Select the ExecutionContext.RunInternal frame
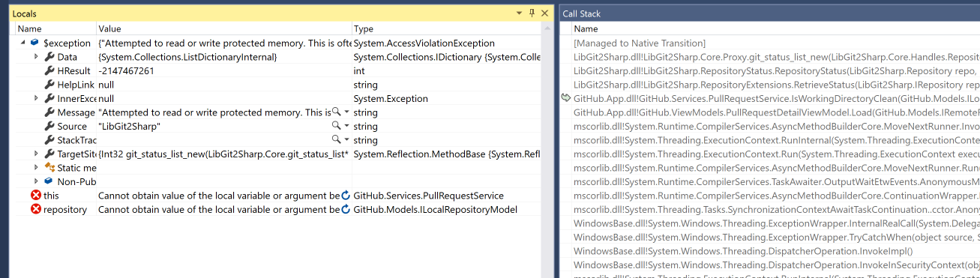Viewport: 980px width, 278px height. pos(776,140)
